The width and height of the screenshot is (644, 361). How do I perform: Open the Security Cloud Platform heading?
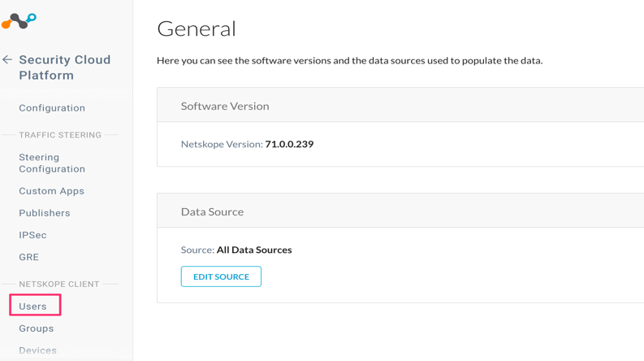click(x=64, y=67)
